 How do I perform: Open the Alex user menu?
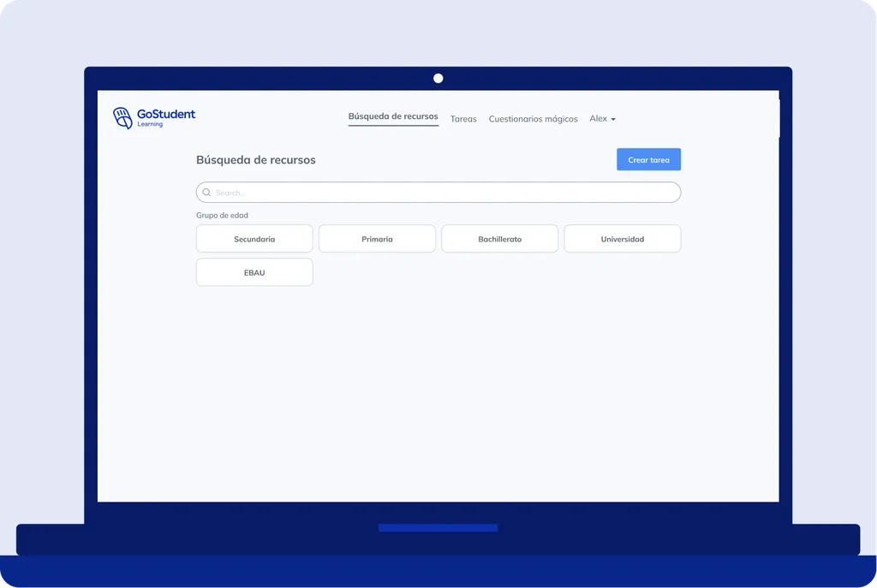[x=602, y=118]
